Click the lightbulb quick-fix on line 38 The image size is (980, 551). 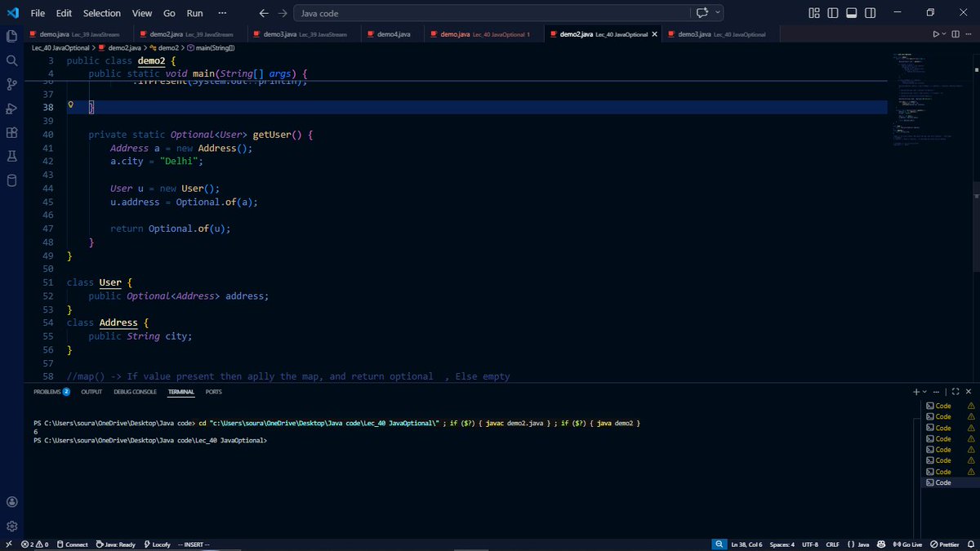pos(70,104)
